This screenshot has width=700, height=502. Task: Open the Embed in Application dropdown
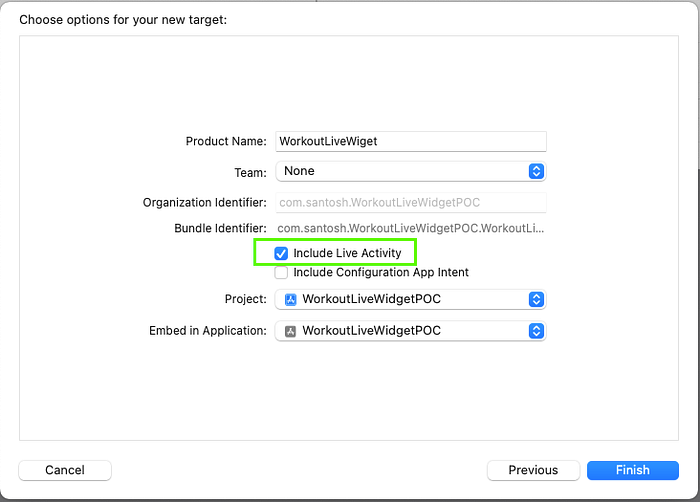point(411,331)
